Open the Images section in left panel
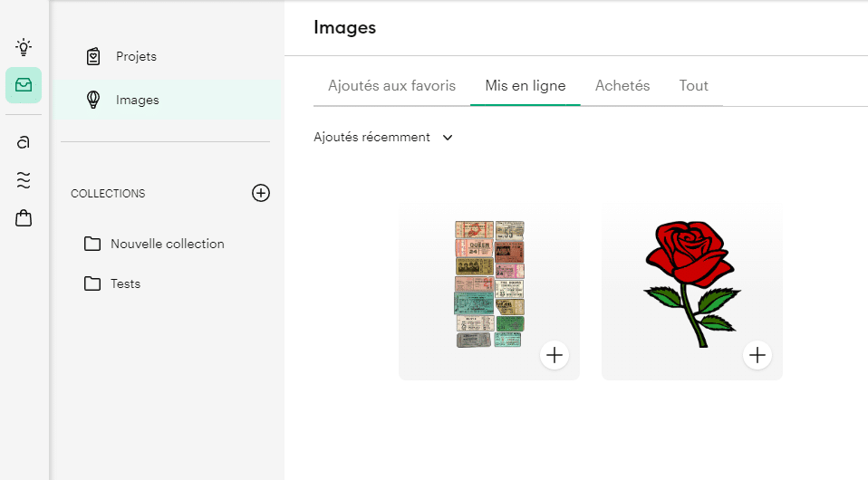 click(167, 100)
